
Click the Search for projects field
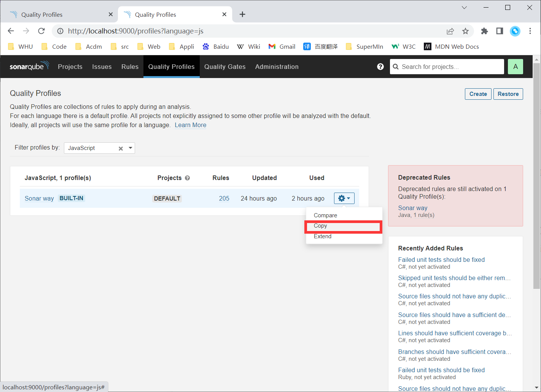447,67
